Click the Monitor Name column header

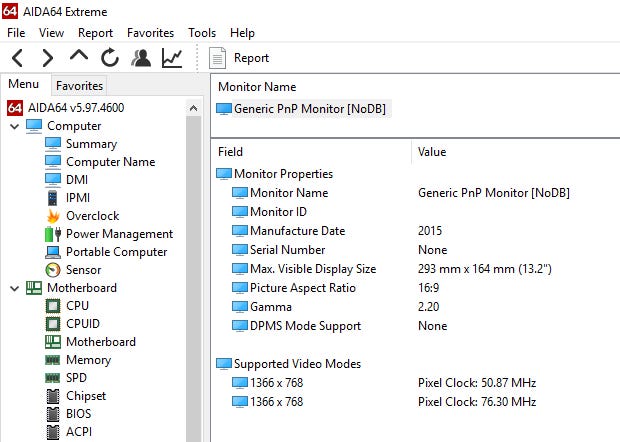(x=257, y=87)
